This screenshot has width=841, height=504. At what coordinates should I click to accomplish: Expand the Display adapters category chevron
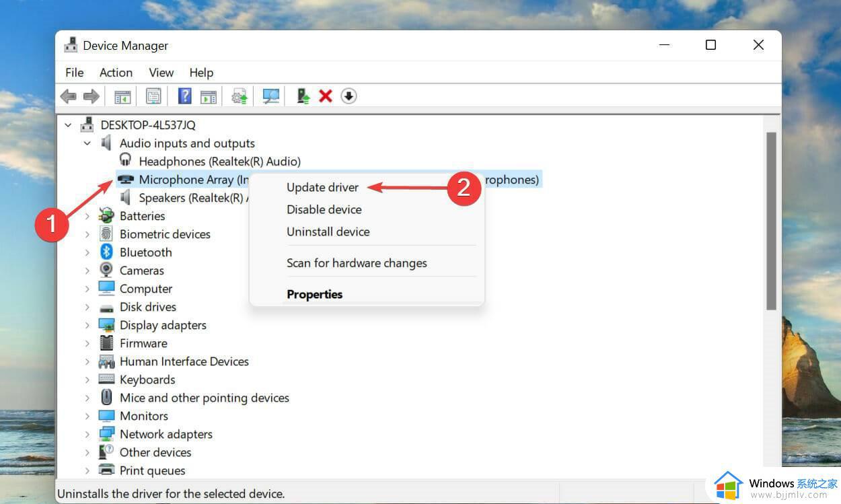[87, 325]
